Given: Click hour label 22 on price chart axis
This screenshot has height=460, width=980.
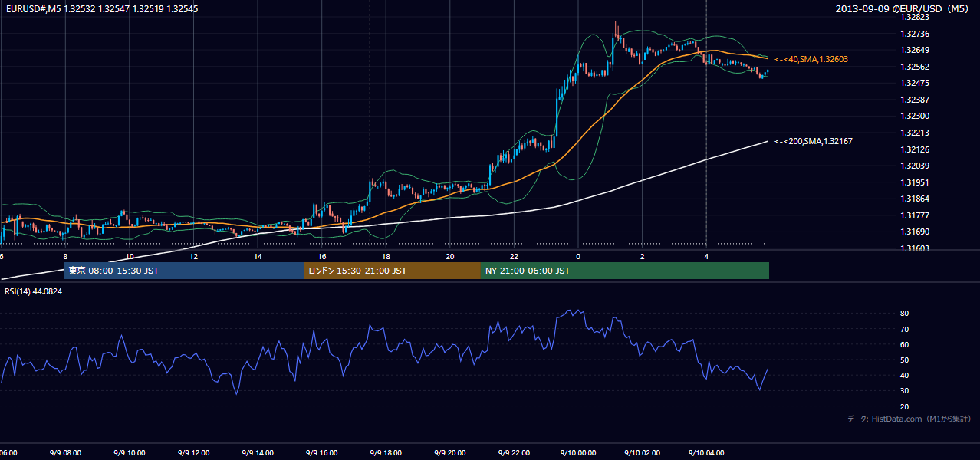Looking at the screenshot, I should pyautogui.click(x=514, y=257).
